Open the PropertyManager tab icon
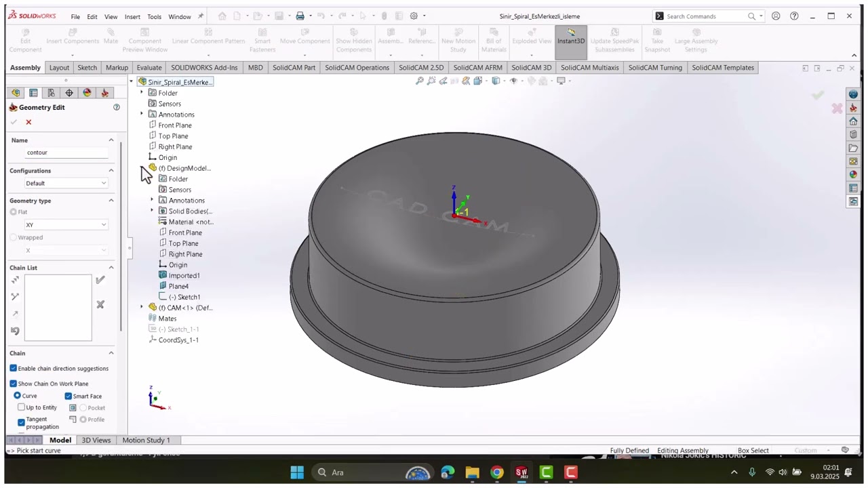This screenshot has width=868, height=488. (33, 93)
